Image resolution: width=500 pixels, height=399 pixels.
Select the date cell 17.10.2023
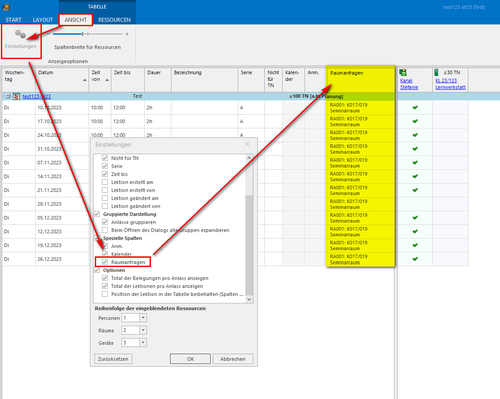click(62, 121)
